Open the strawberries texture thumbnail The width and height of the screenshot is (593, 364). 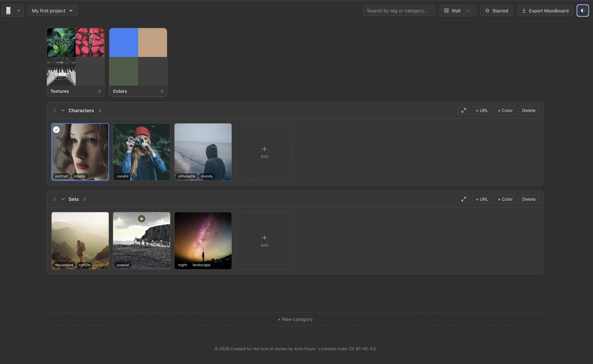90,43
